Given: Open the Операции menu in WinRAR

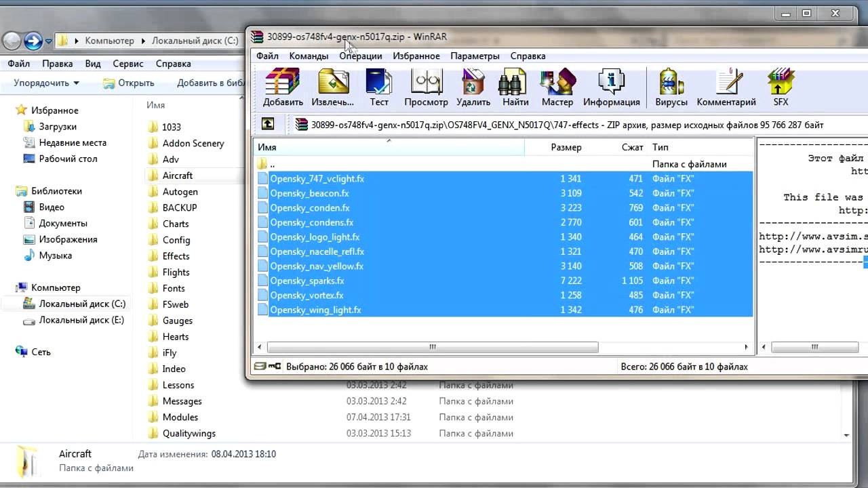Looking at the screenshot, I should [361, 56].
